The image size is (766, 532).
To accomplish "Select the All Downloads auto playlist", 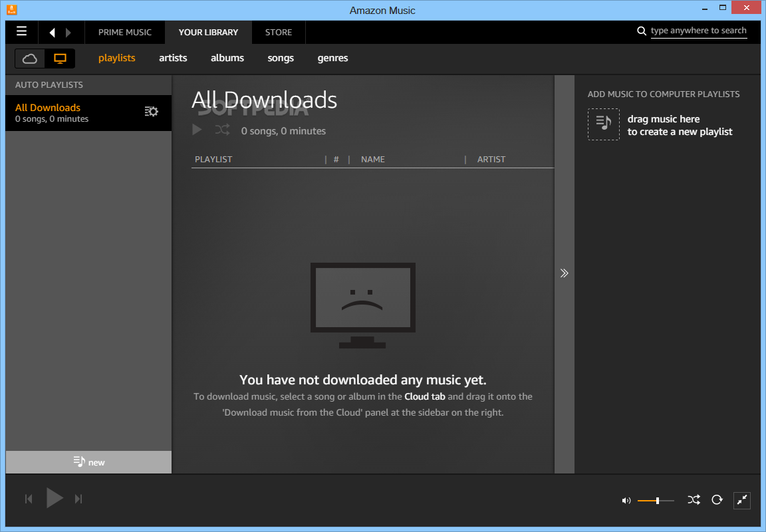I will [x=88, y=113].
